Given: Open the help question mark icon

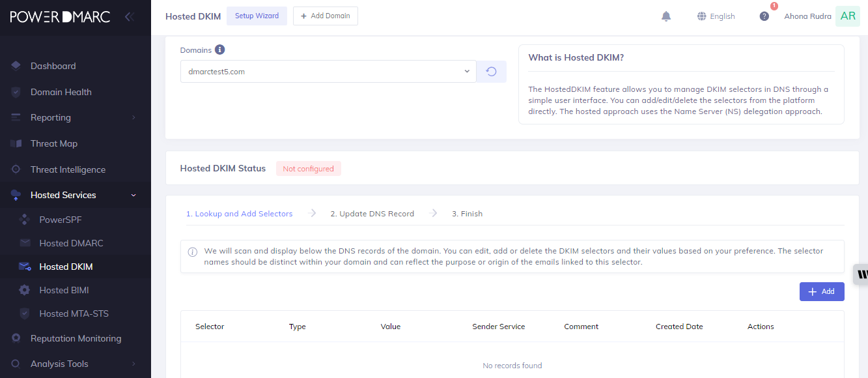Looking at the screenshot, I should coord(764,16).
